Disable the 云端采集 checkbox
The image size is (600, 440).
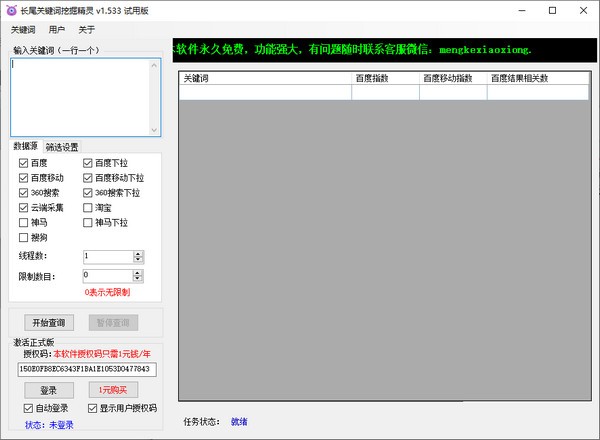click(x=24, y=208)
